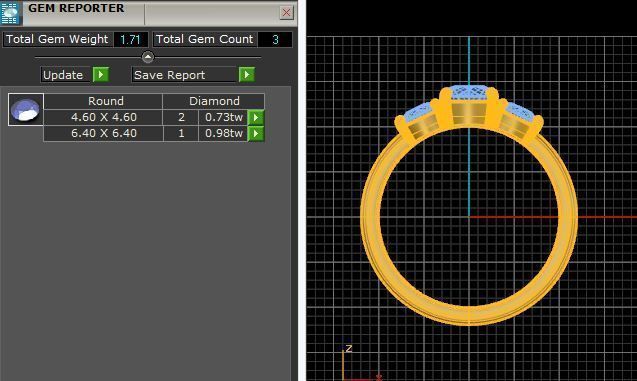
Task: Click the Total Gem Count value 3
Action: [x=275, y=39]
